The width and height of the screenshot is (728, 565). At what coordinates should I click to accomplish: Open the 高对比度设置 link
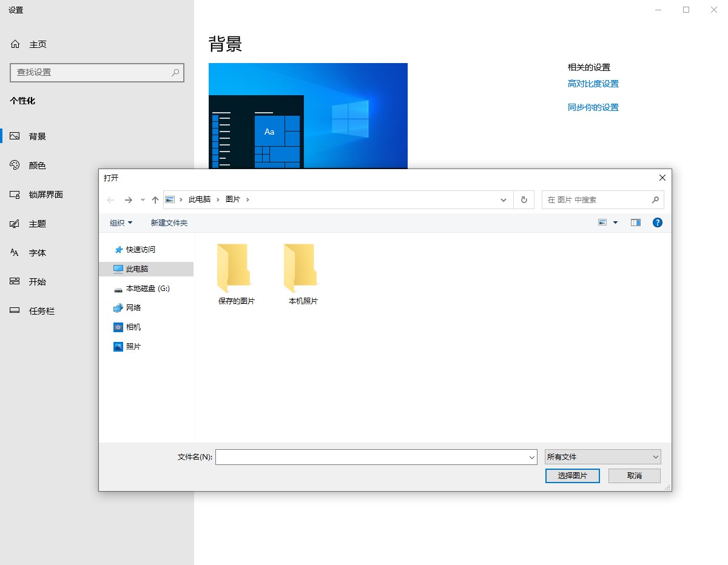(593, 83)
